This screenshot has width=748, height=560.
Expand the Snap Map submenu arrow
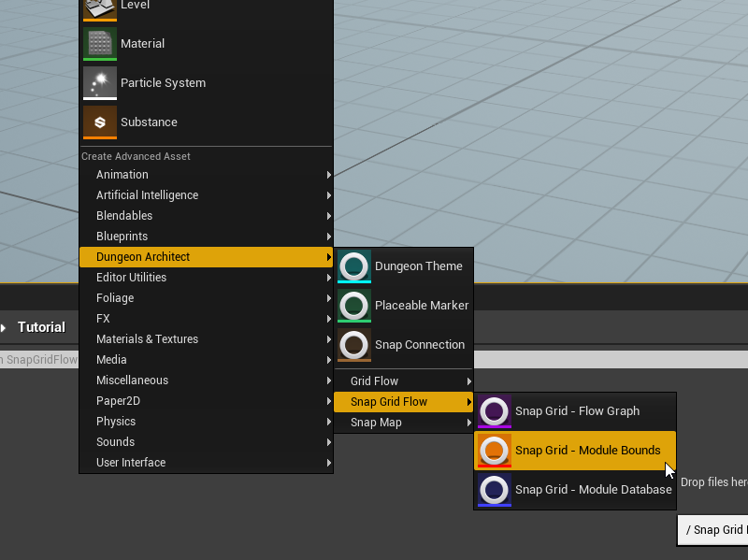coord(469,423)
